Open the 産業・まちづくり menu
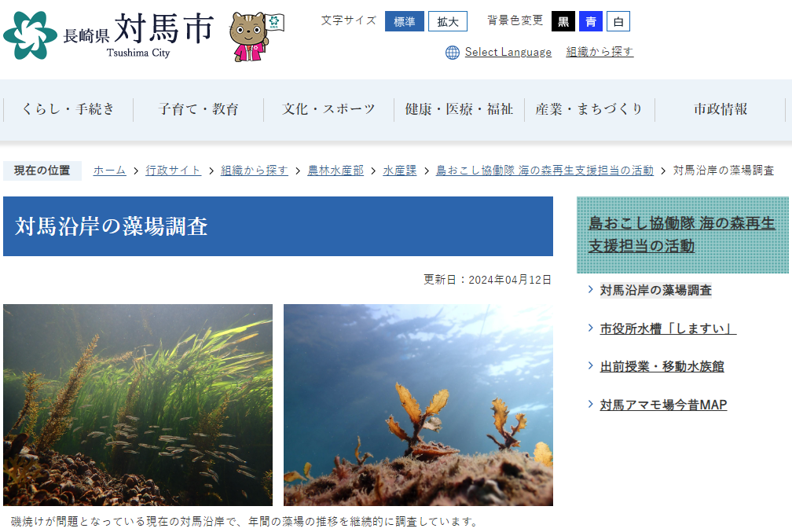This screenshot has height=532, width=792. point(589,109)
